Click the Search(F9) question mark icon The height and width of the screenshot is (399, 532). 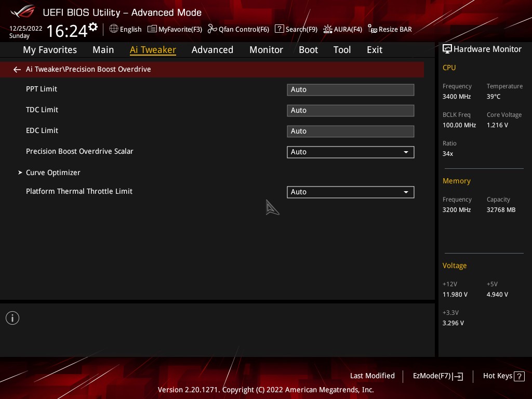coord(279,29)
